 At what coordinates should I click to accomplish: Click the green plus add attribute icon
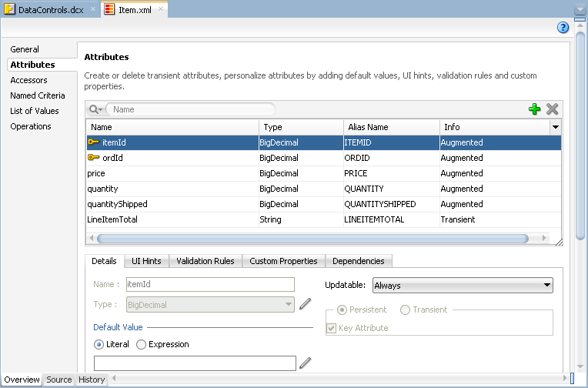(534, 109)
